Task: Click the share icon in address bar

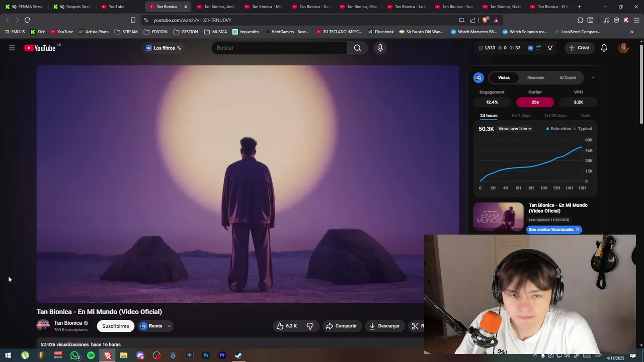Action: click(473, 20)
